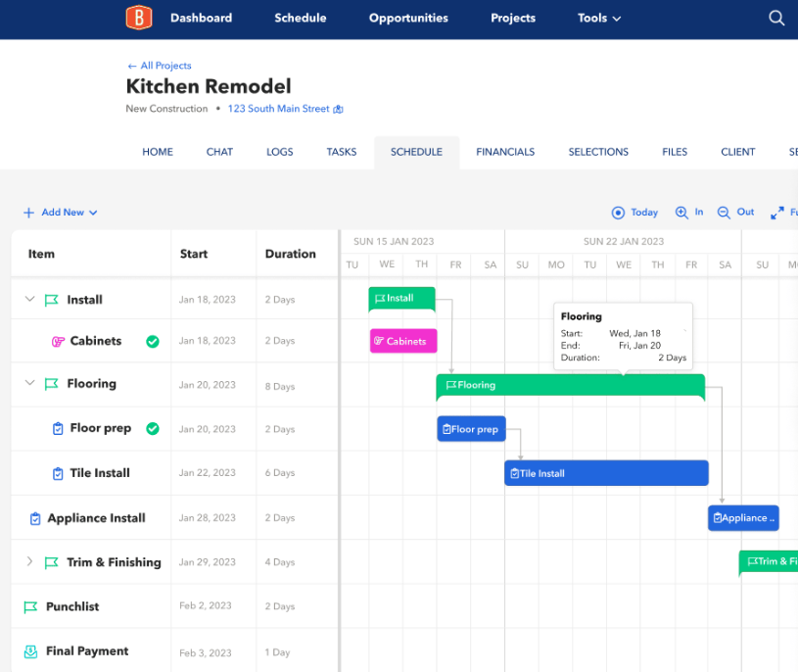
Task: Switch to the FILES tab
Action: point(675,152)
